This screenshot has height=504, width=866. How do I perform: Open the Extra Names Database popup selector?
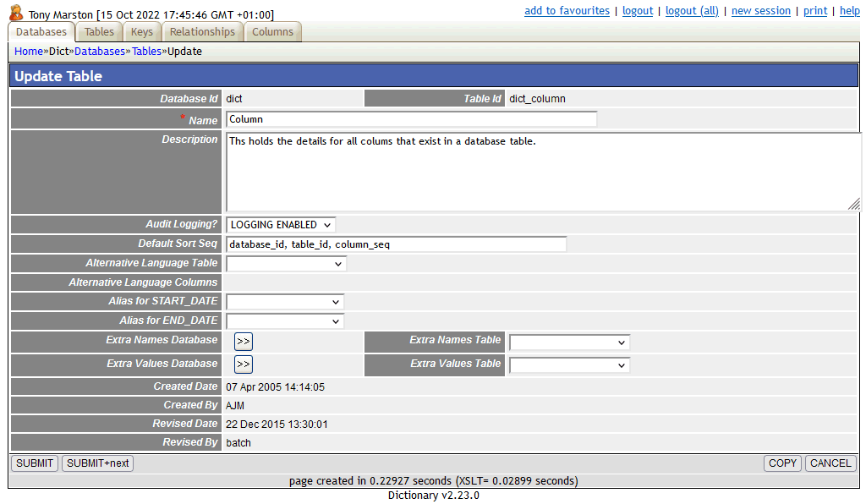click(243, 341)
